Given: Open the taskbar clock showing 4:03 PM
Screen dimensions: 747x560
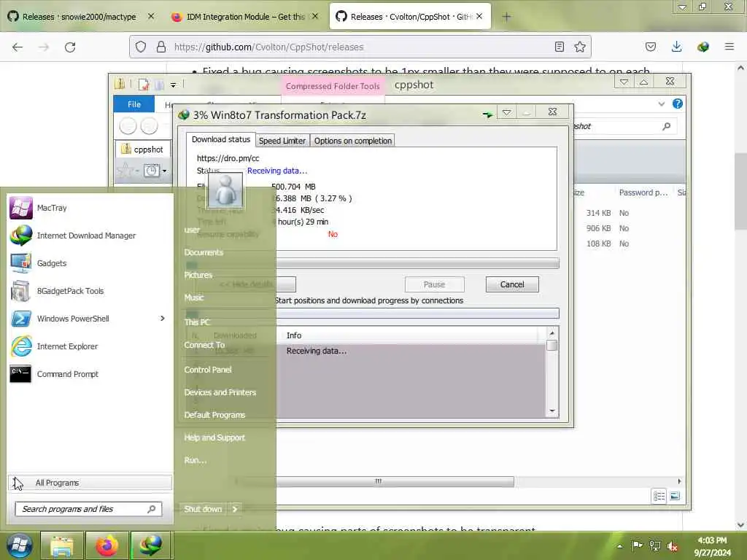Looking at the screenshot, I should (x=712, y=546).
